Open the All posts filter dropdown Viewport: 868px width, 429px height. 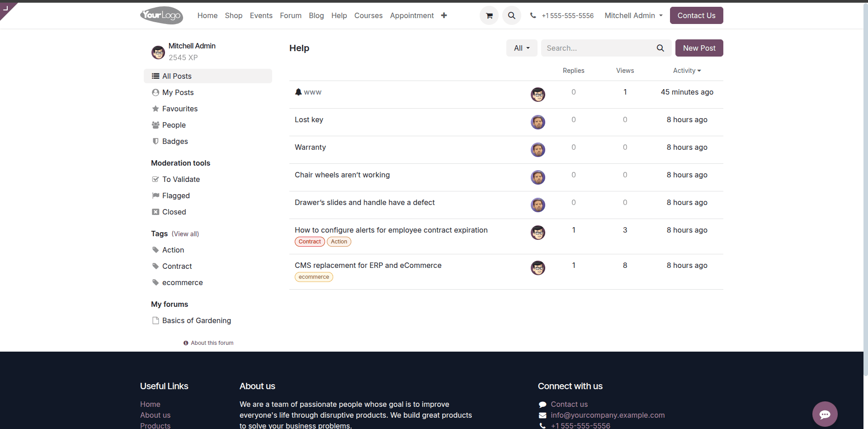(x=521, y=48)
